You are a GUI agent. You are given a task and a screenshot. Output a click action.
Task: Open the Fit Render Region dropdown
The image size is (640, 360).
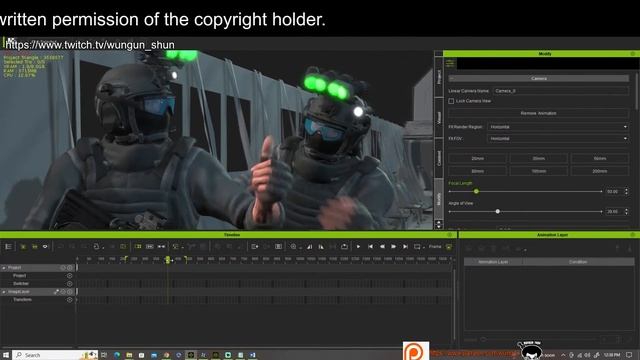click(x=558, y=127)
